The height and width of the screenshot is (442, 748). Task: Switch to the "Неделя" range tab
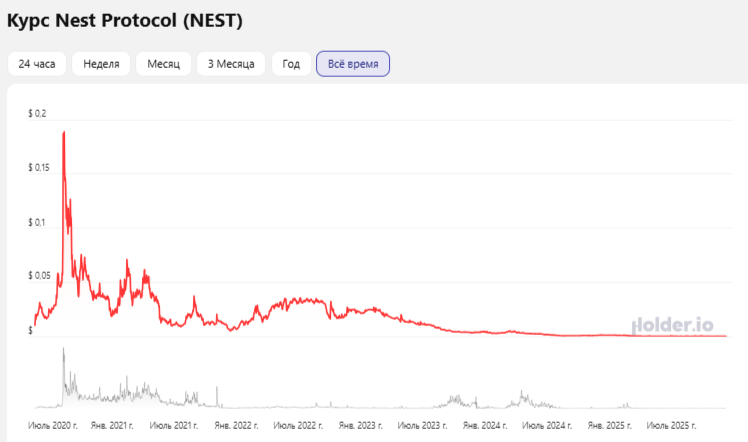tap(101, 64)
